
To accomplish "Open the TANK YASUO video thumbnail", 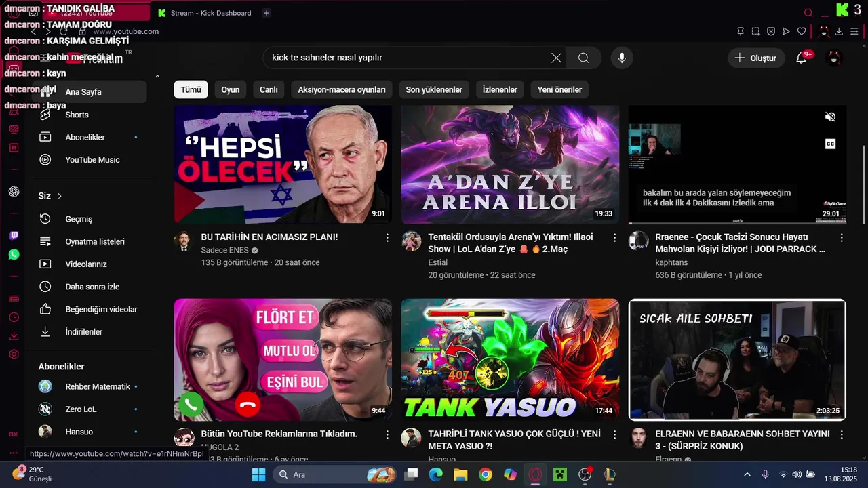I will click(x=510, y=359).
